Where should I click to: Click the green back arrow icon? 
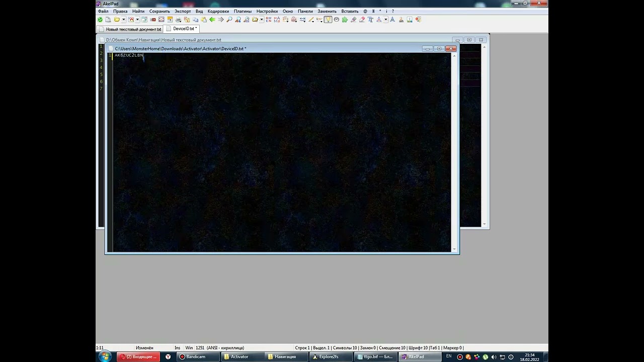[x=212, y=20]
